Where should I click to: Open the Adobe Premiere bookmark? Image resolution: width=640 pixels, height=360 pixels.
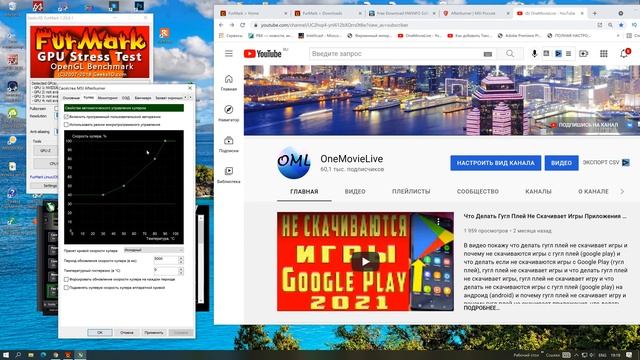pos(519,36)
